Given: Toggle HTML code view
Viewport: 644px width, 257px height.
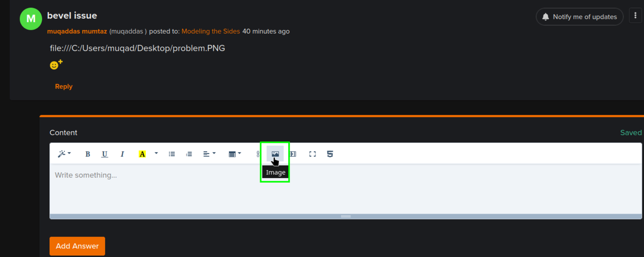Looking at the screenshot, I should [330, 154].
